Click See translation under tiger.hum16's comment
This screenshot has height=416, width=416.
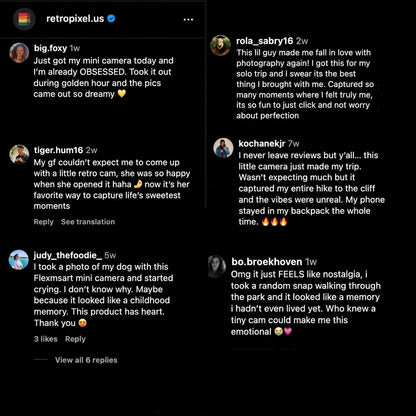pyautogui.click(x=88, y=222)
